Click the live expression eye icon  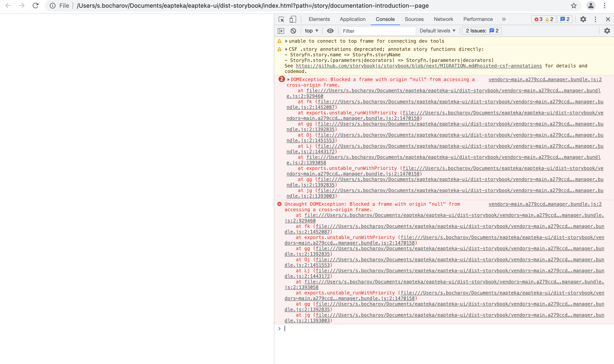coord(330,31)
